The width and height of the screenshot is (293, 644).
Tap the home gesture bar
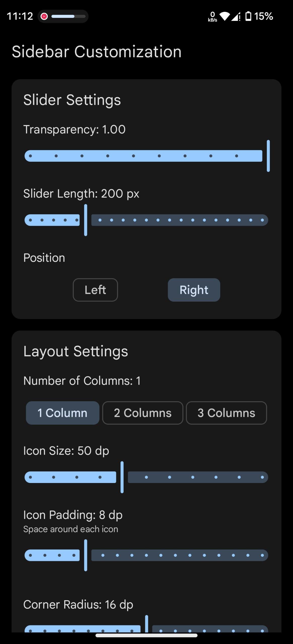pyautogui.click(x=146, y=635)
